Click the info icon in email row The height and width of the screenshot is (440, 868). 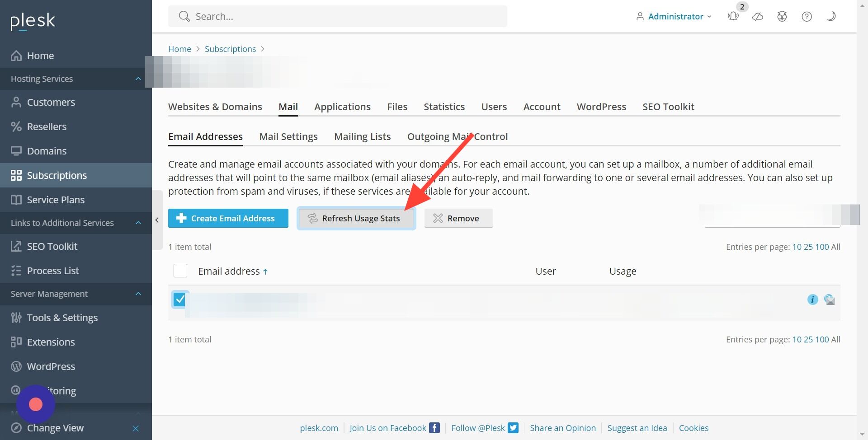pyautogui.click(x=812, y=300)
